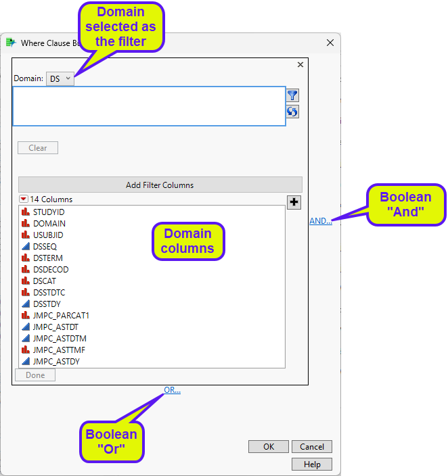Viewport: 448px width, 476px height.
Task: Click the continuous icon beside JMPC_ASTDTM
Action: [26, 338]
